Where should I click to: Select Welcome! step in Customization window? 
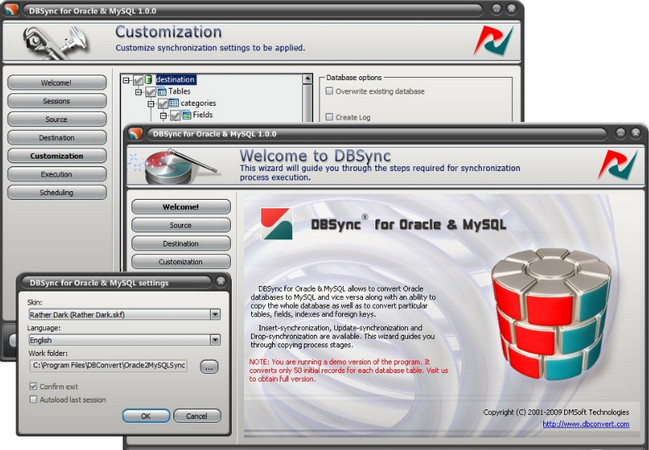[x=57, y=83]
